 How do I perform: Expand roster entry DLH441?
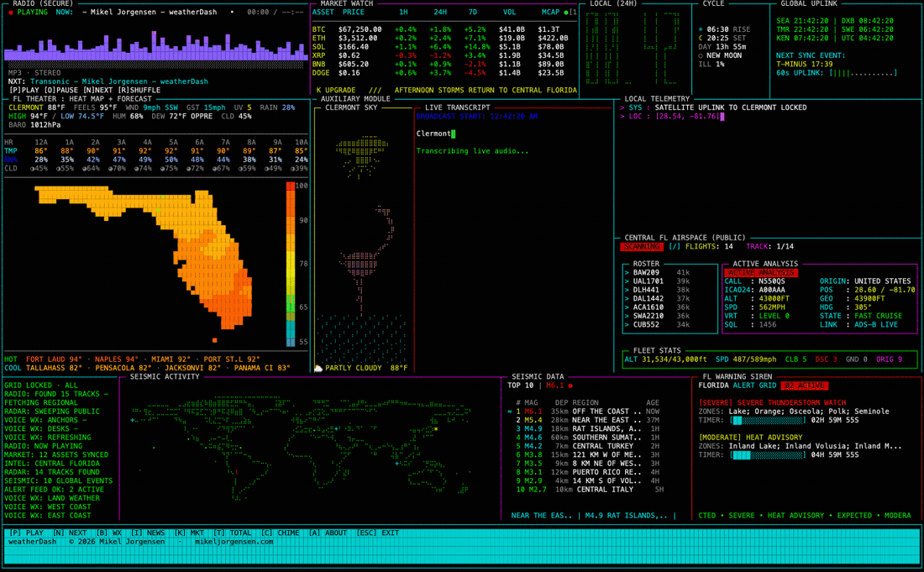click(657, 290)
